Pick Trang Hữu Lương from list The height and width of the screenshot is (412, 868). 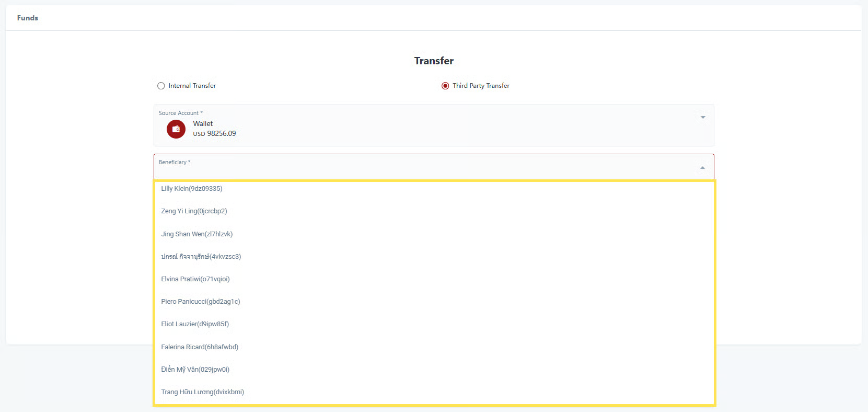(x=202, y=392)
